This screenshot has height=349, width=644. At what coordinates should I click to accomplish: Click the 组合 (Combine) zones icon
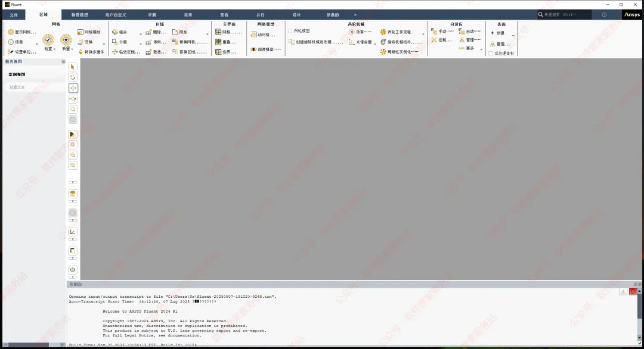[x=115, y=32]
